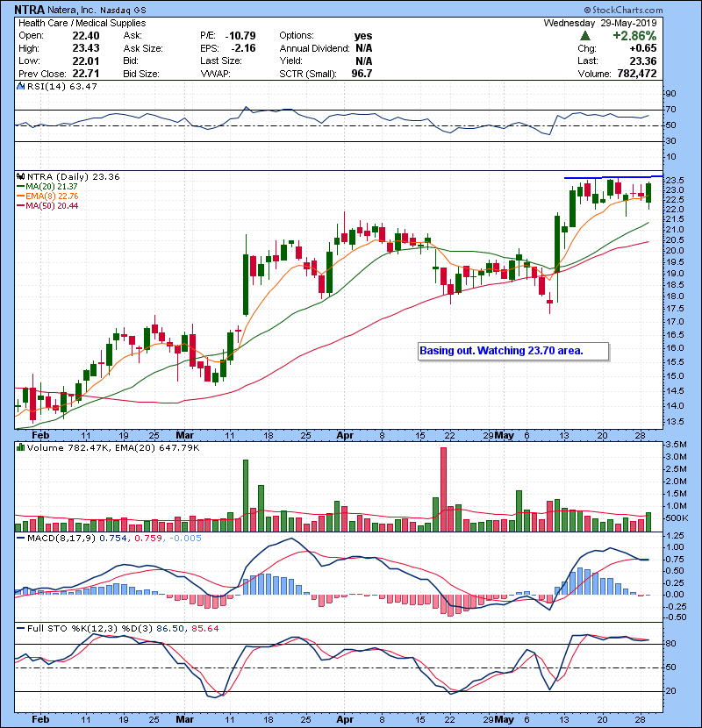The height and width of the screenshot is (728, 702).
Task: Click the RSI(14) indicator icon
Action: click(x=20, y=86)
